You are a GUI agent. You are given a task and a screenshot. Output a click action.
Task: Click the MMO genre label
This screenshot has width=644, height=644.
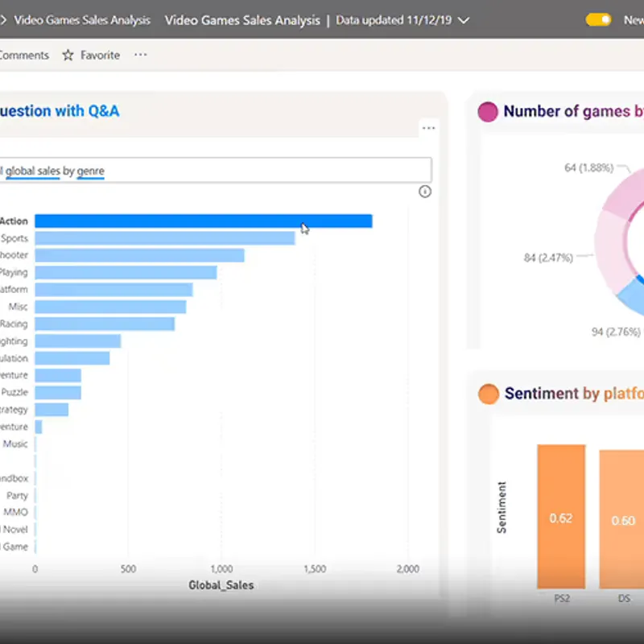[15, 512]
